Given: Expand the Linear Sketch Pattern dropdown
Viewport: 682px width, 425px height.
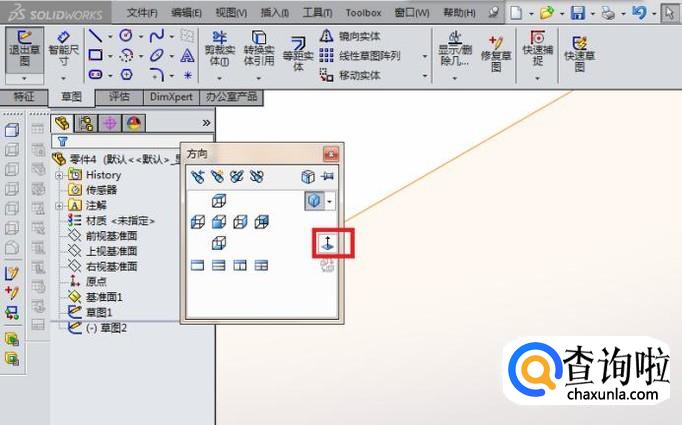Looking at the screenshot, I should point(425,56).
